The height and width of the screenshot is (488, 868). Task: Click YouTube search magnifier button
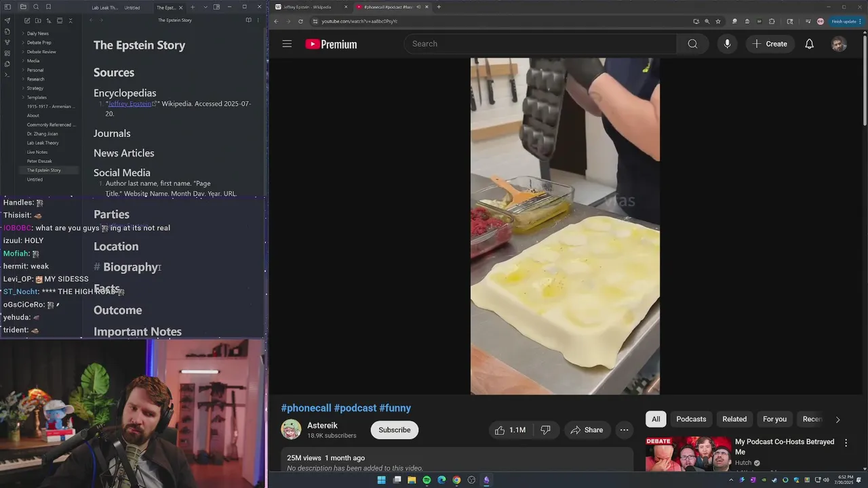692,44
